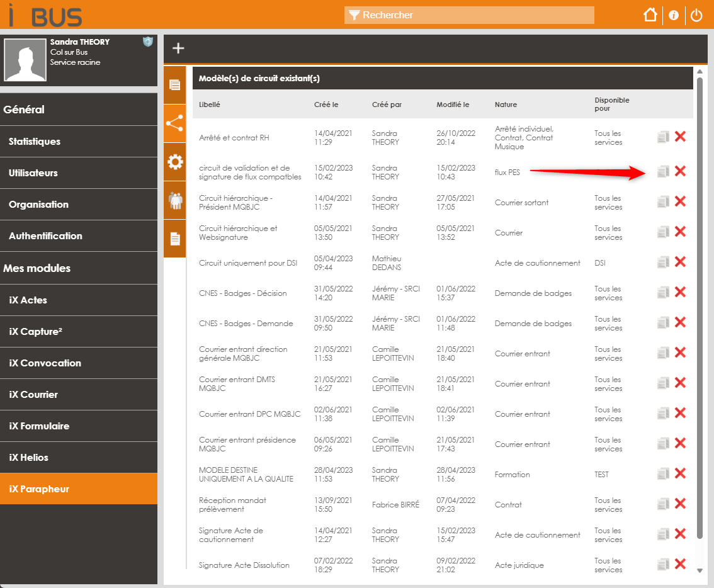Click the single document icon in side strip
This screenshot has width=714, height=588.
tap(174, 239)
